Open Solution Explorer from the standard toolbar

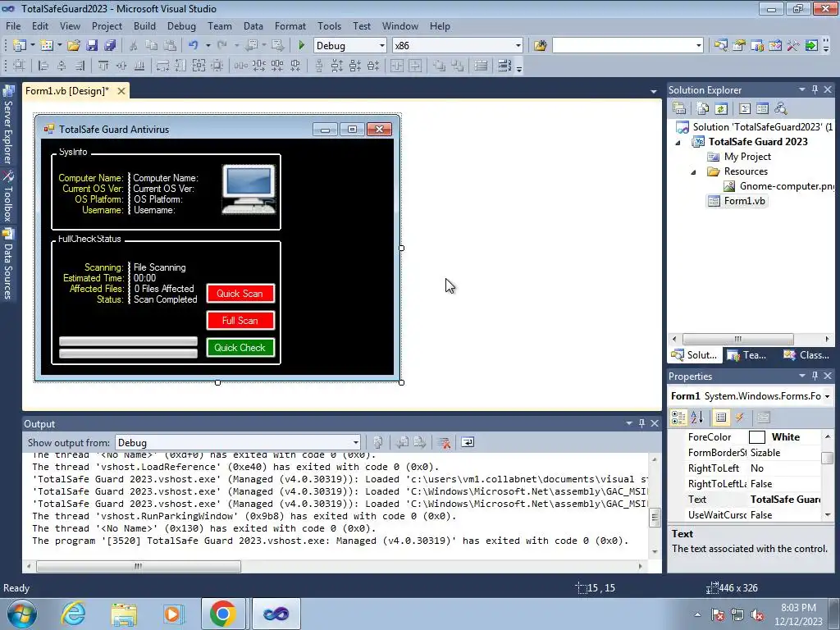720,46
